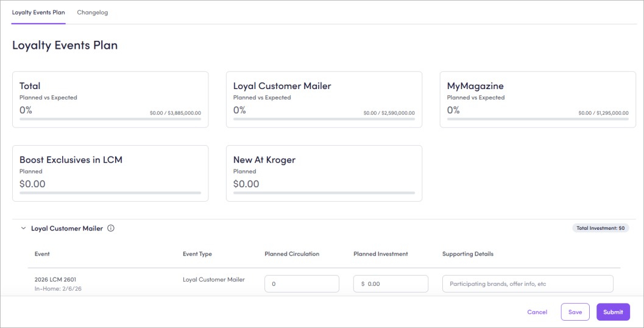
Task: Click the Save button
Action: tap(575, 312)
